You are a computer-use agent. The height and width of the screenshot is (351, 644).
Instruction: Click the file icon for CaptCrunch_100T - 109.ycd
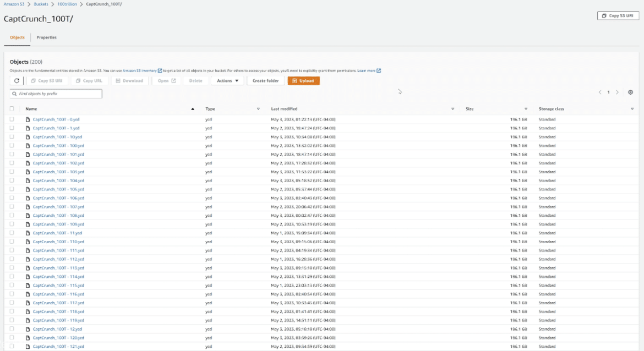point(28,224)
